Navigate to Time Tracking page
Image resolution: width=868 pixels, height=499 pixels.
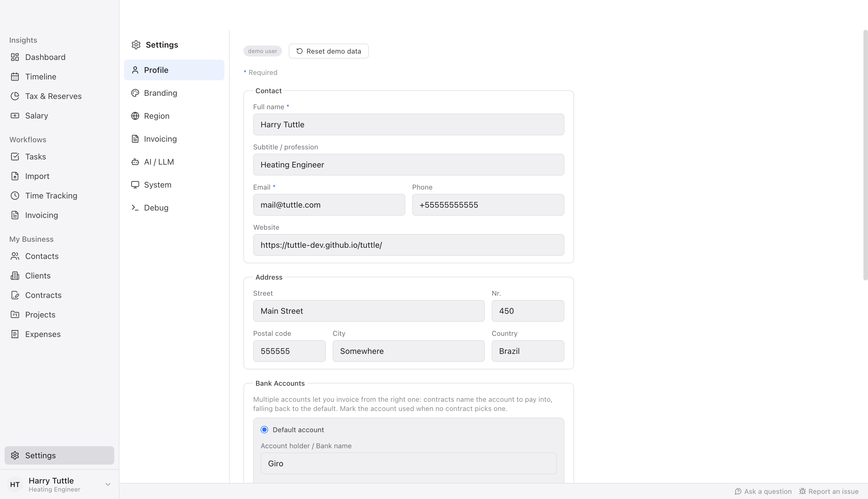[59, 196]
